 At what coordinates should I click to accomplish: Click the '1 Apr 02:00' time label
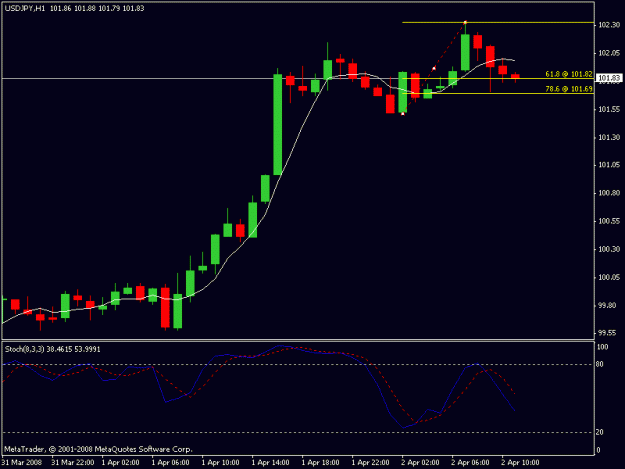click(x=120, y=463)
